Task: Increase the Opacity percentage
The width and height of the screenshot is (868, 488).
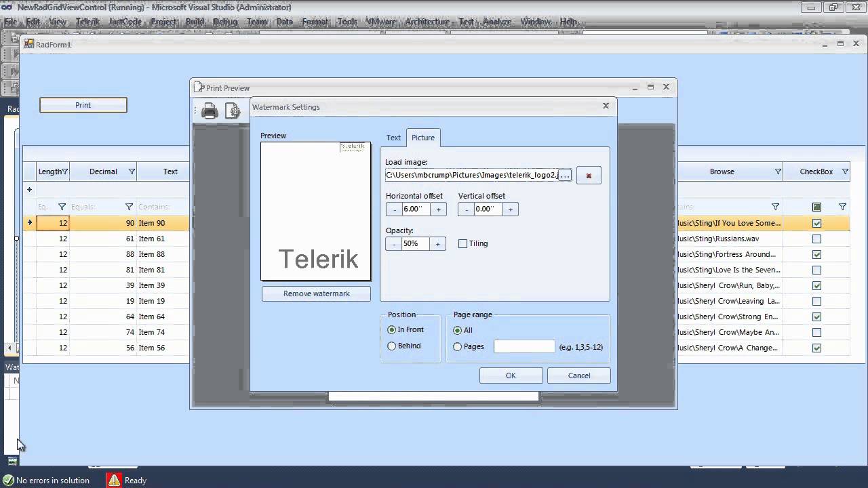Action: 438,243
